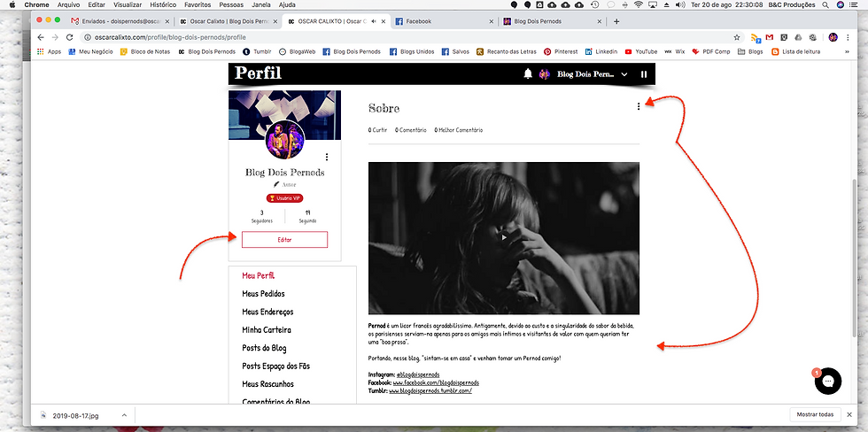Image resolution: width=868 pixels, height=432 pixels.
Task: Open the Pinterest bookmark
Action: coord(560,51)
